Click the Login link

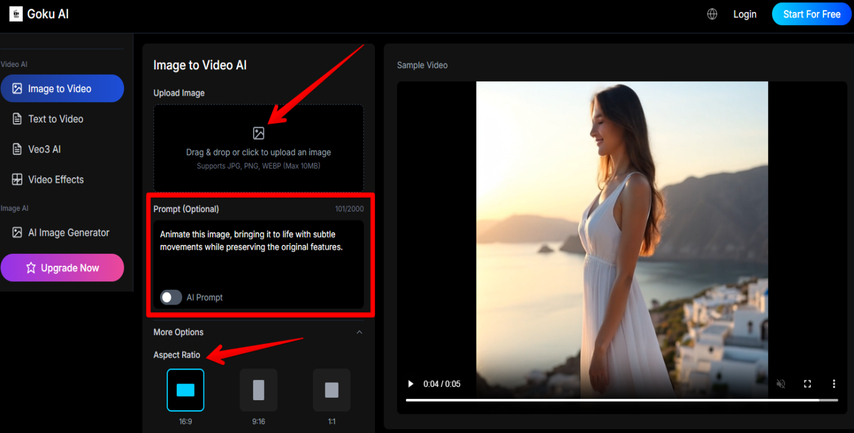point(745,15)
